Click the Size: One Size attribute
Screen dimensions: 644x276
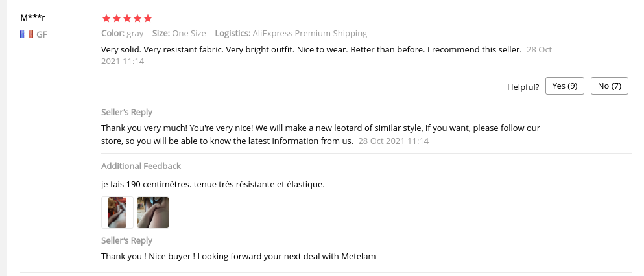click(x=179, y=34)
